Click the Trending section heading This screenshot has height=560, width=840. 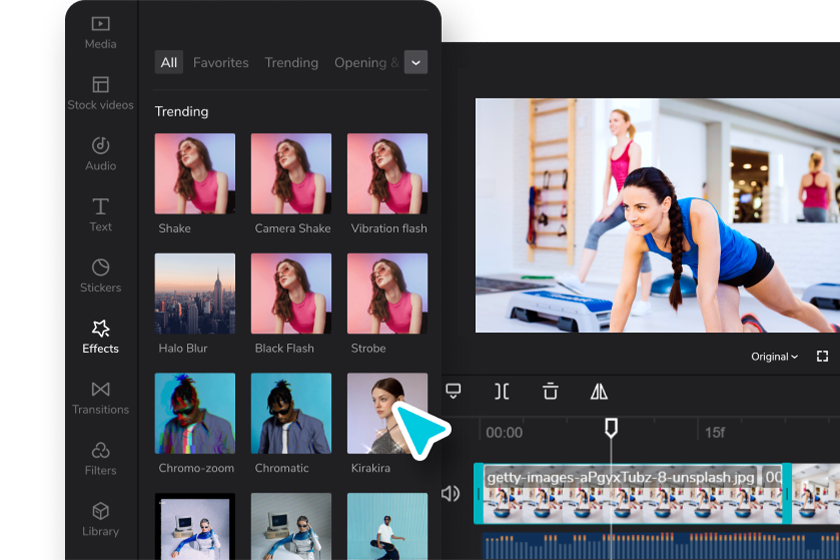coord(182,111)
